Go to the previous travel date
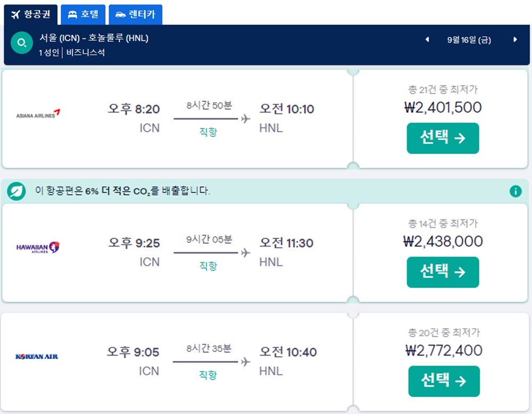This screenshot has height=414, width=532. click(x=427, y=40)
